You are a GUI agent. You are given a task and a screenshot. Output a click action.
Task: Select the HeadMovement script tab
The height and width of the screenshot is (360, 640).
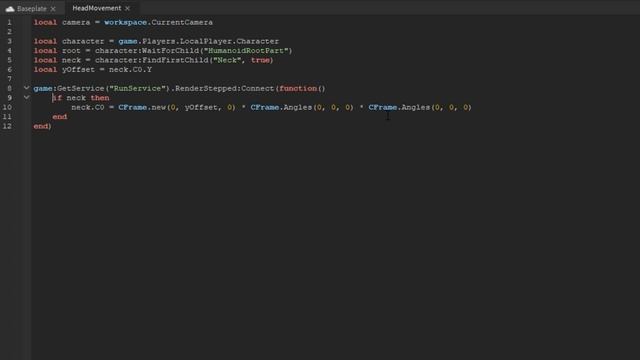pos(97,8)
